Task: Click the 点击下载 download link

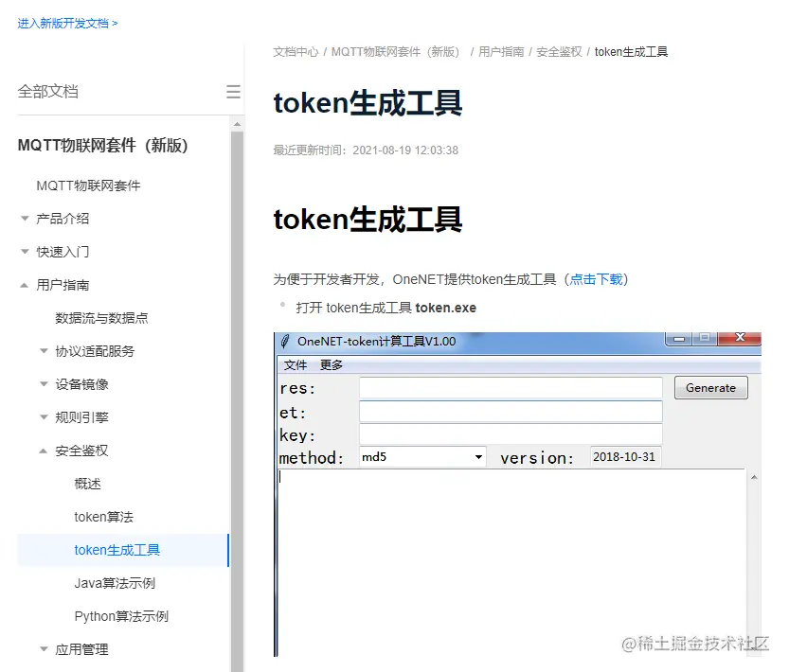Action: [x=596, y=279]
